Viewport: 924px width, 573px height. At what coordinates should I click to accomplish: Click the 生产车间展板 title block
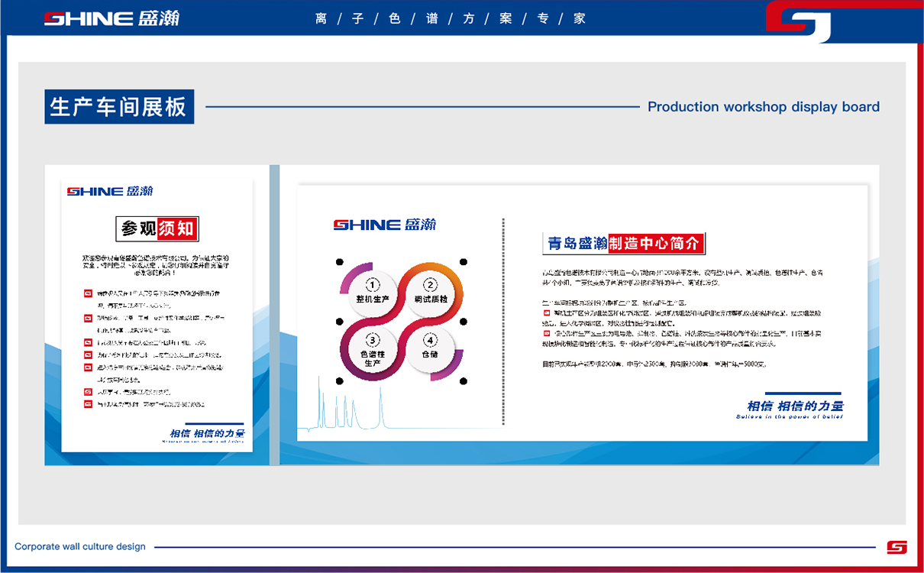tap(119, 106)
